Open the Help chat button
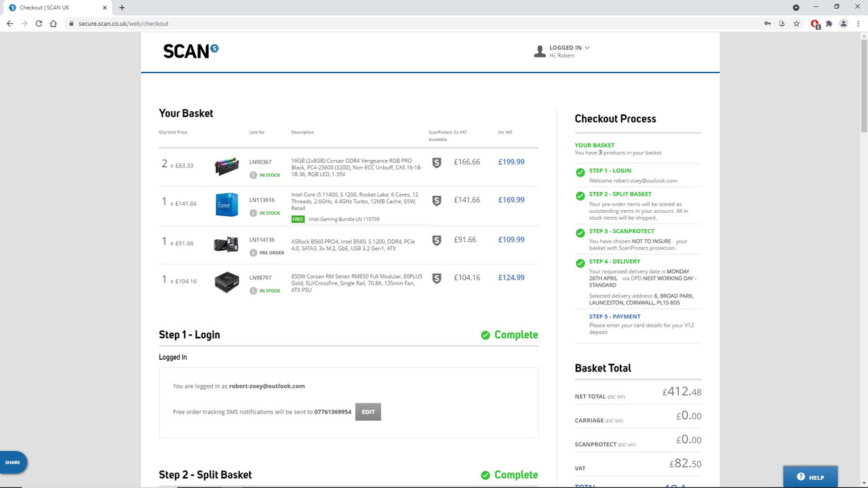The height and width of the screenshot is (488, 868). (810, 477)
